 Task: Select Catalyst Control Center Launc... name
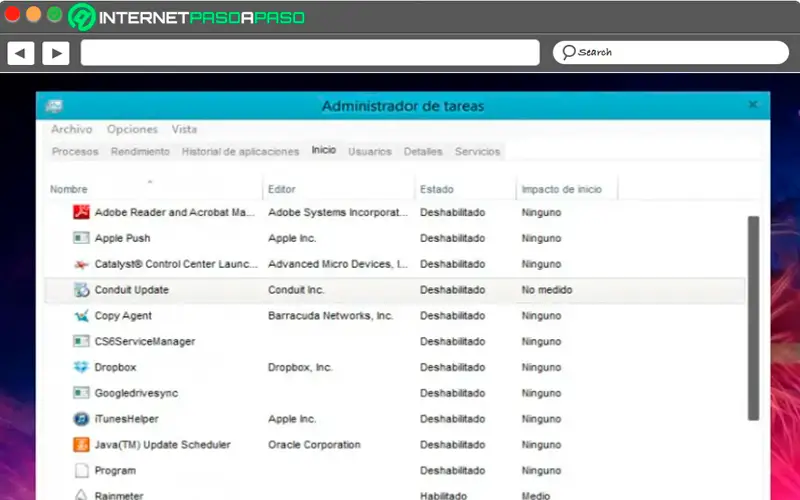[176, 264]
